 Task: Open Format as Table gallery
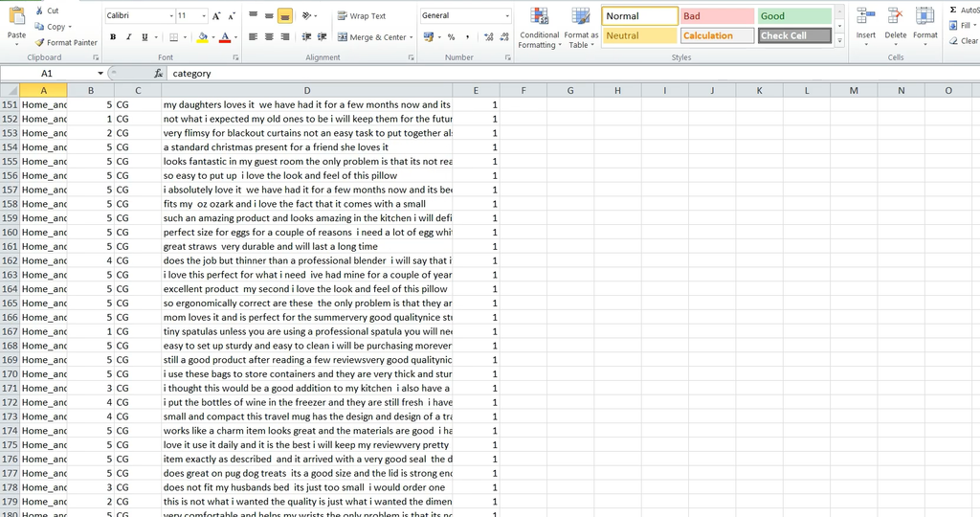point(581,28)
